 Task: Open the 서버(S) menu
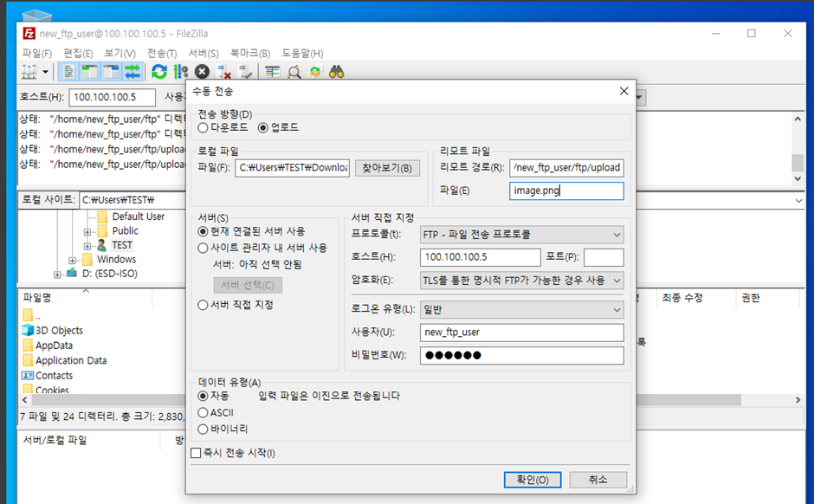pyautogui.click(x=203, y=53)
